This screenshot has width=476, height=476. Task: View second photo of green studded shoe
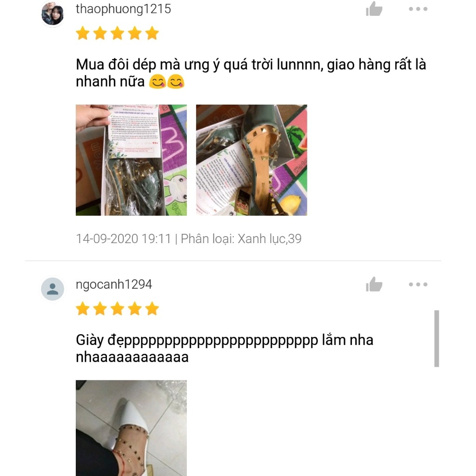[251, 160]
